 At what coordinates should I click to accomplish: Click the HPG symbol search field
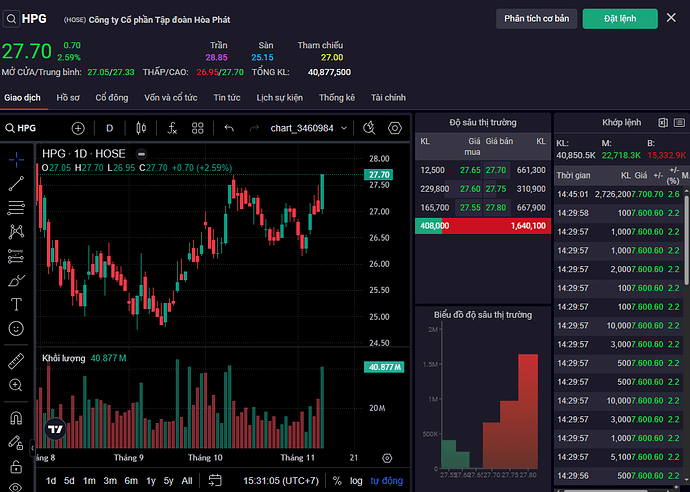click(30, 128)
